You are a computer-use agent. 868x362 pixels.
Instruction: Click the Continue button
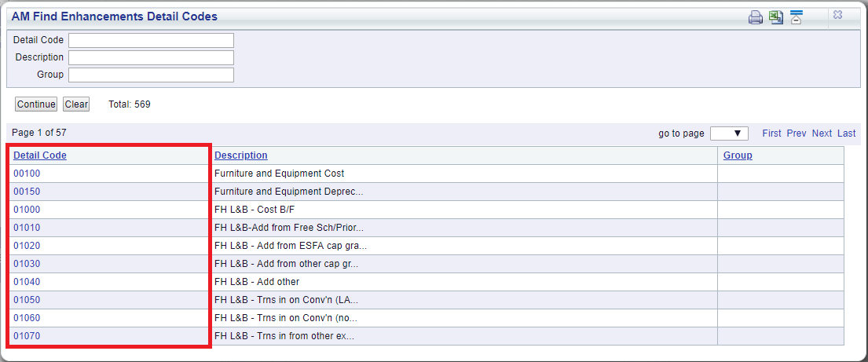(x=36, y=104)
